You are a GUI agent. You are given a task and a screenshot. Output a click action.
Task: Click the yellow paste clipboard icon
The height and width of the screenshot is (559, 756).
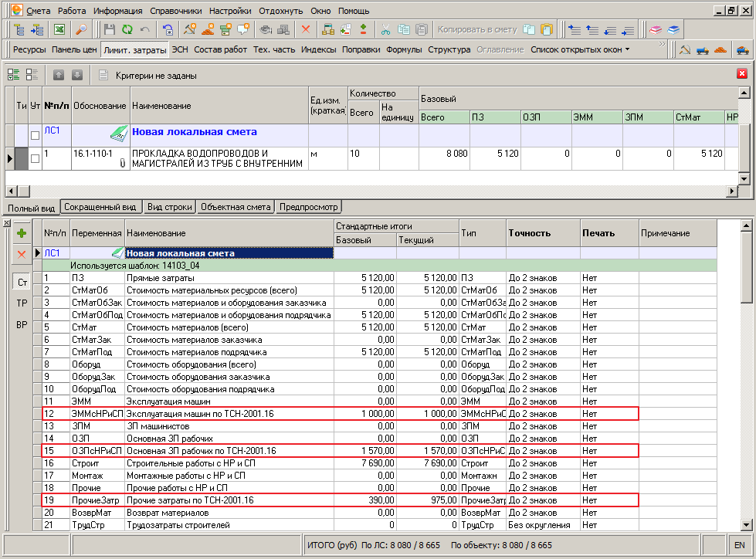click(x=547, y=30)
